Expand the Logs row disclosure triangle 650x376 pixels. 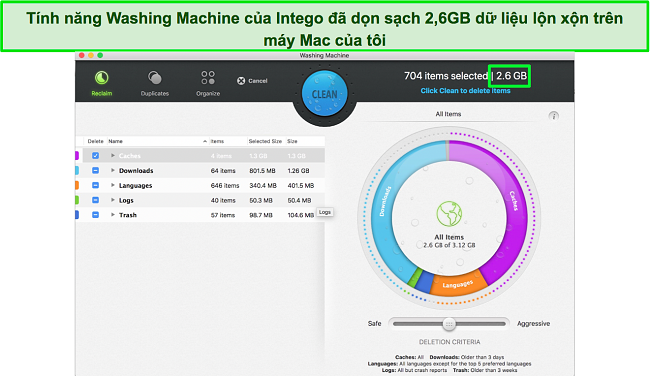point(112,200)
